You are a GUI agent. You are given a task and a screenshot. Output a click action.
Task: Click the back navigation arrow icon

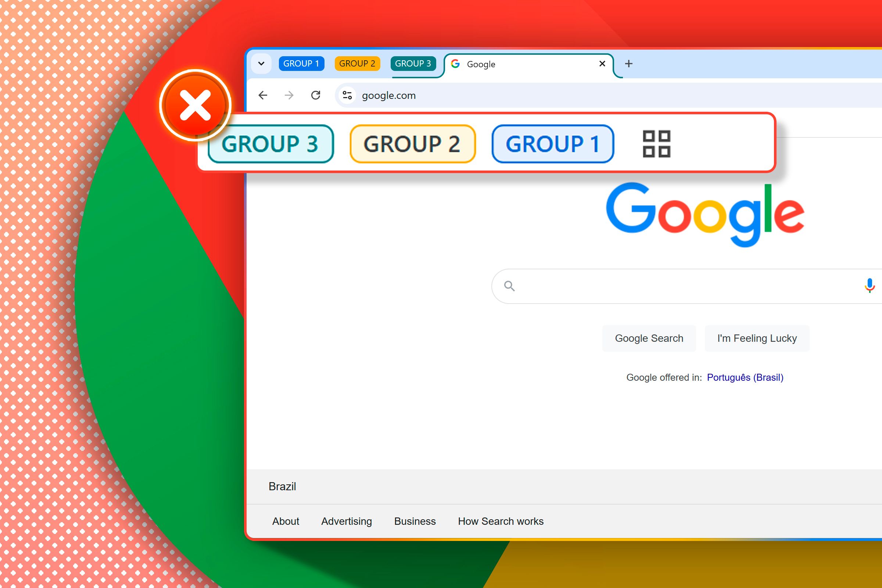click(262, 95)
